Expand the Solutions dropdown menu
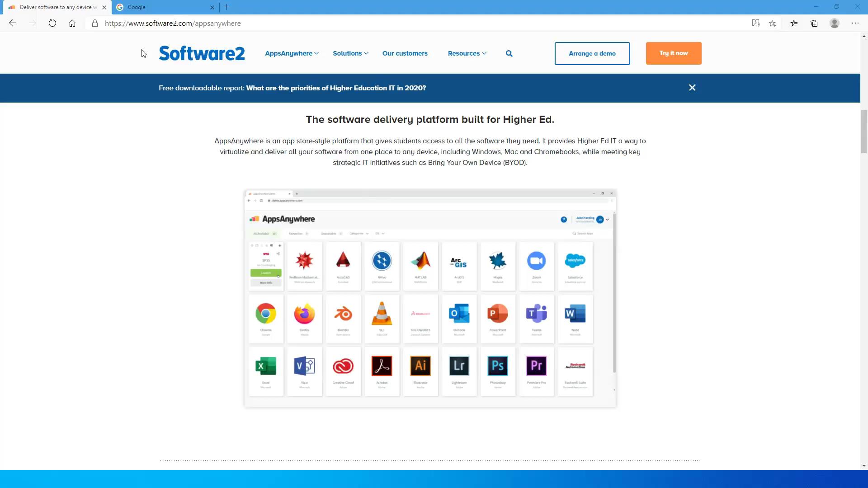 350,53
